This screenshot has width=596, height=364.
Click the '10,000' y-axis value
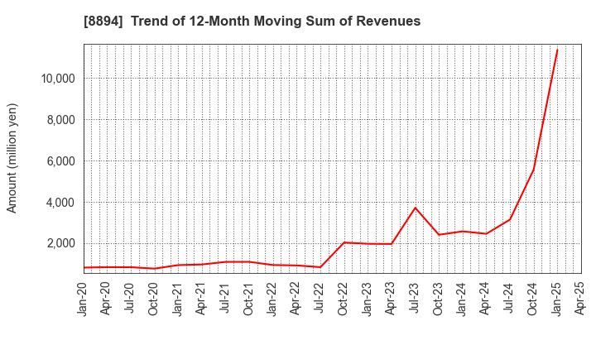click(58, 79)
